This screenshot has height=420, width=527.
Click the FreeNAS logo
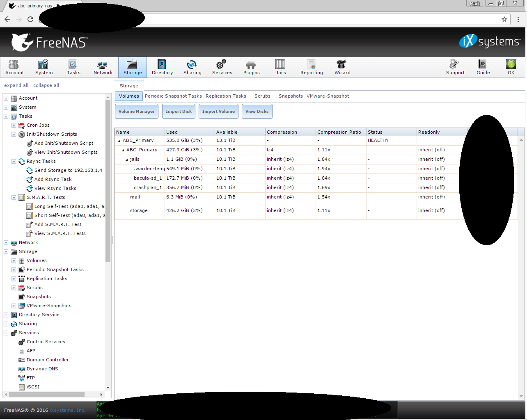(49, 42)
